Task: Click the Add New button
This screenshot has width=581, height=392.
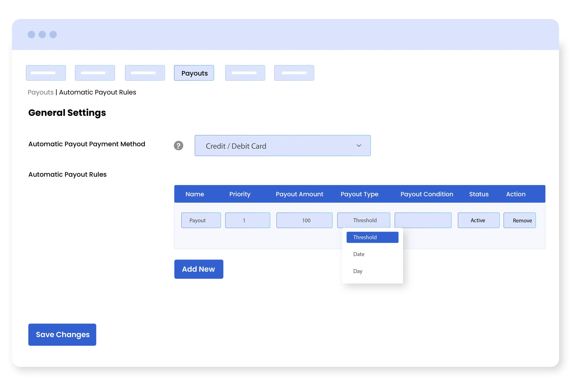Action: 199,269
